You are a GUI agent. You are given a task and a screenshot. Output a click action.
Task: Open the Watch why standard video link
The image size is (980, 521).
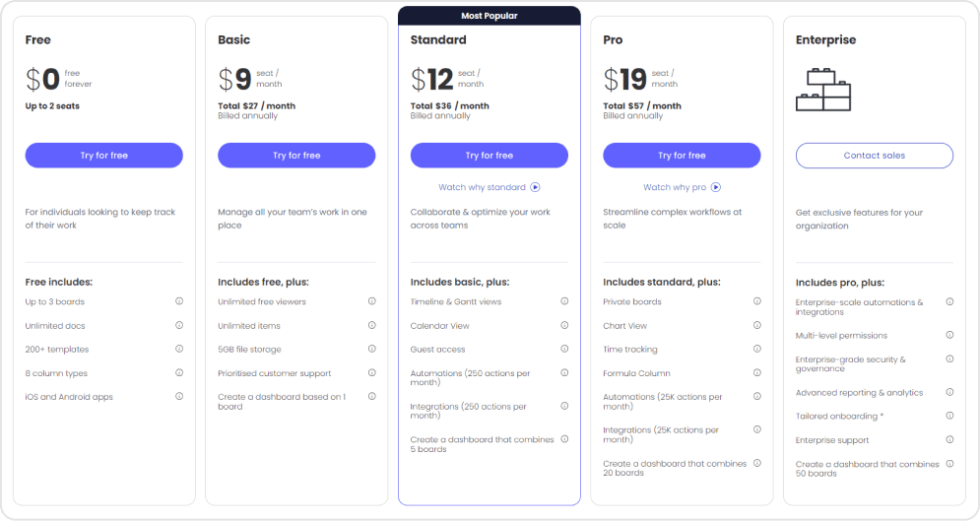coord(490,187)
